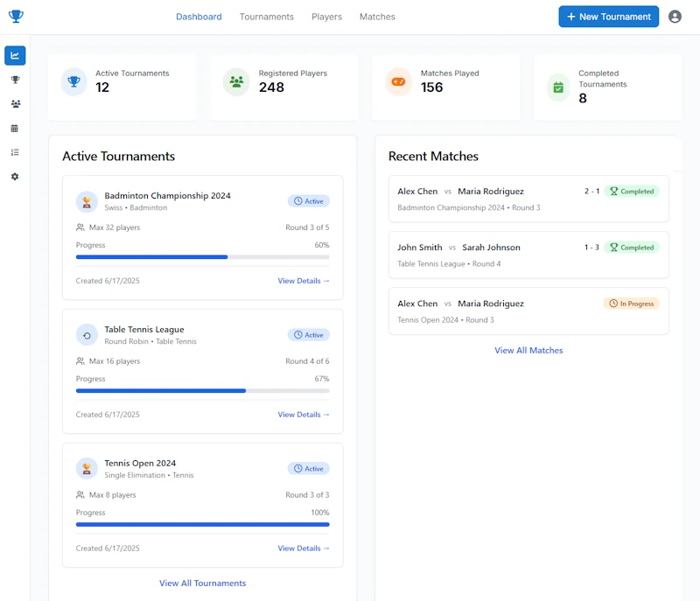Click the Table Tennis League round-robin icon
The height and width of the screenshot is (601, 700).
87,336
